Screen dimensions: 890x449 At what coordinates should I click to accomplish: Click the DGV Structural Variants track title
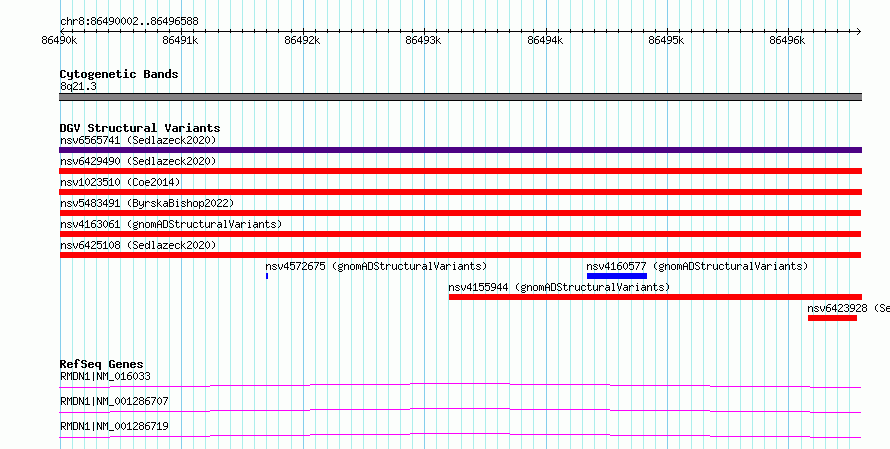pyautogui.click(x=140, y=128)
